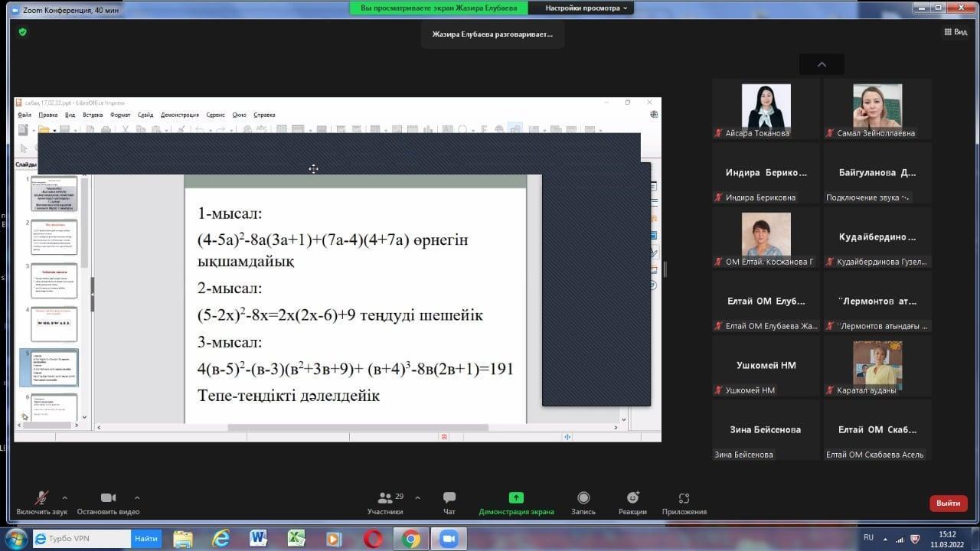The image size is (980, 551).
Task: Open the Zoom Chat panel
Action: tap(449, 498)
